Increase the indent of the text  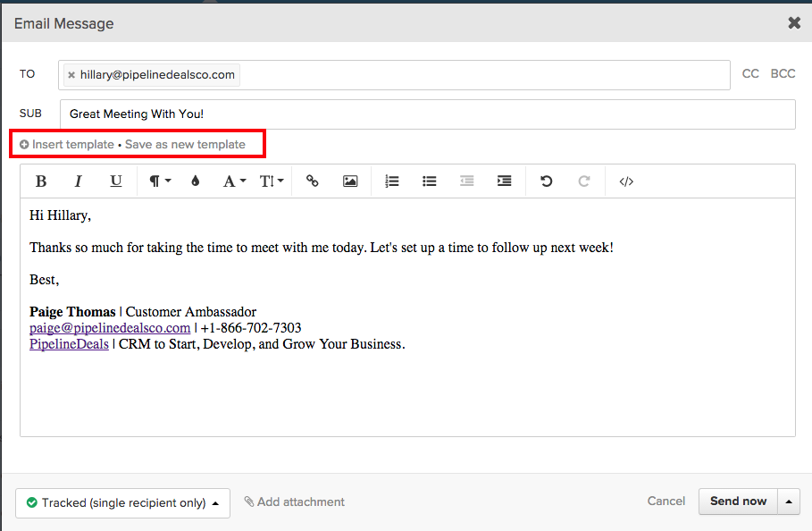[505, 181]
